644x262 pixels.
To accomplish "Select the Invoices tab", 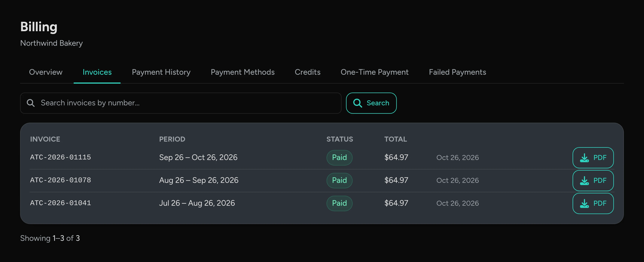I will (97, 72).
